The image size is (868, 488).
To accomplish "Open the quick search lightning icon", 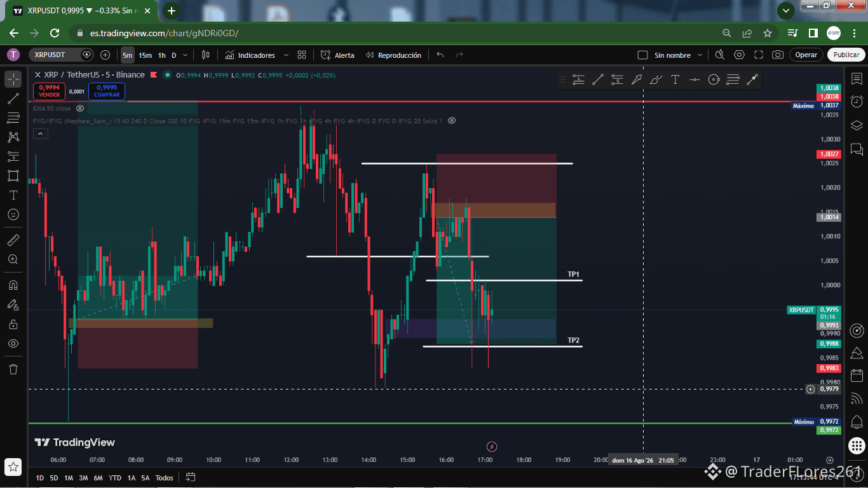I will click(x=719, y=55).
